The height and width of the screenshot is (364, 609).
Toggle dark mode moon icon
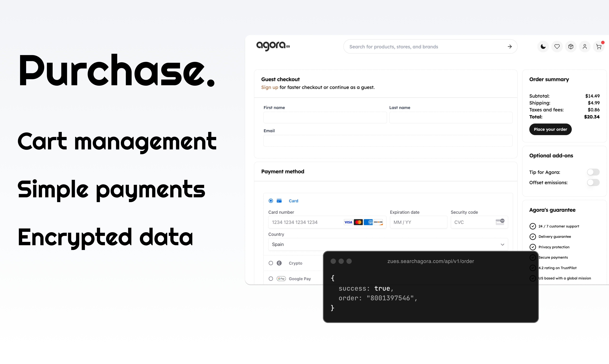[x=543, y=47]
